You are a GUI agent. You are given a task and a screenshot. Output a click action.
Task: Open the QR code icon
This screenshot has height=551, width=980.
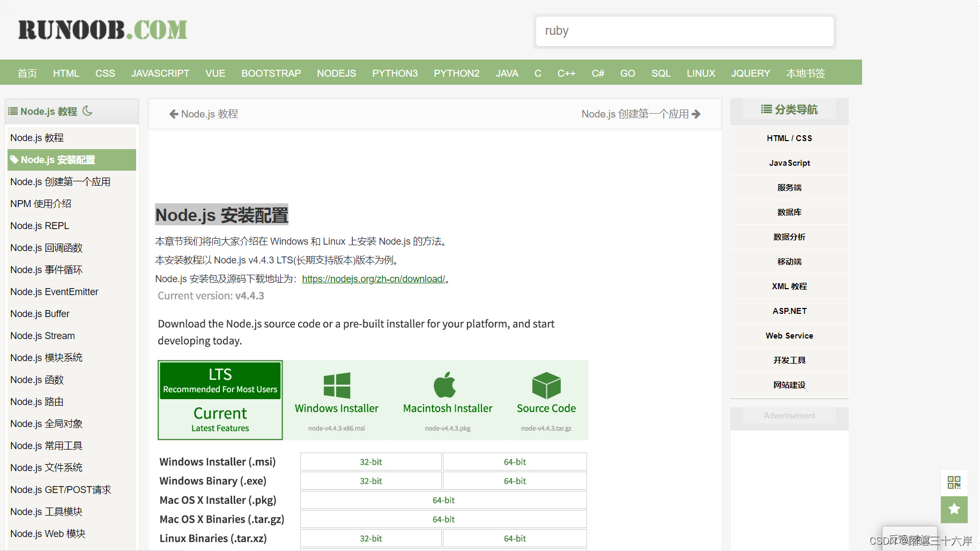[x=954, y=482]
